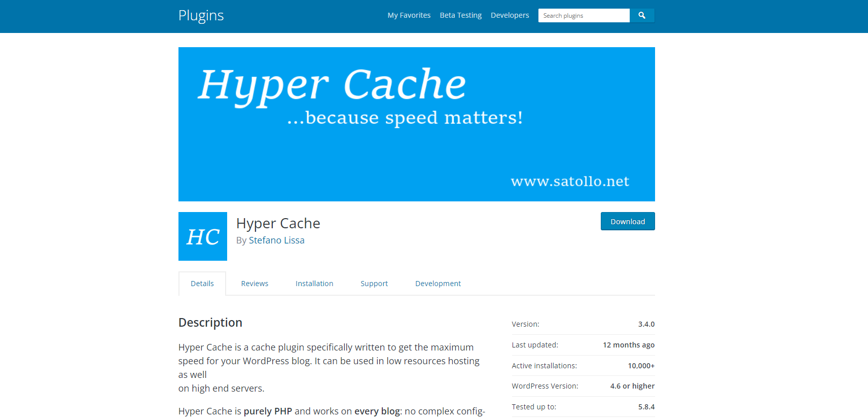The image size is (868, 419).
Task: Open Beta Testing in top navigation
Action: (461, 15)
